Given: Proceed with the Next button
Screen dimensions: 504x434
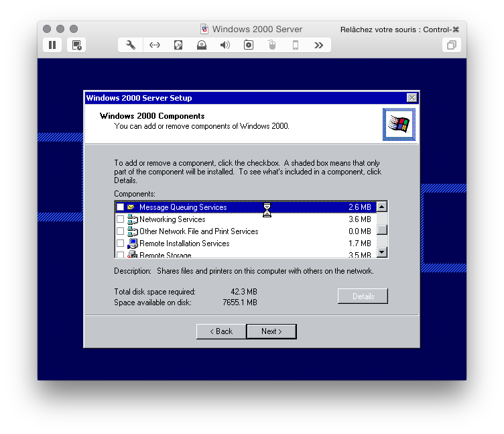Looking at the screenshot, I should (x=271, y=331).
